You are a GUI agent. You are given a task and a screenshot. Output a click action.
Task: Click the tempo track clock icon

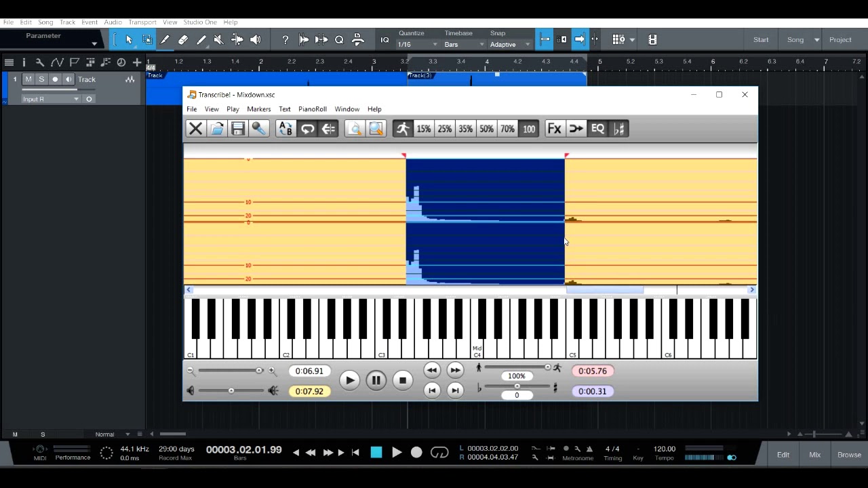[x=121, y=62]
